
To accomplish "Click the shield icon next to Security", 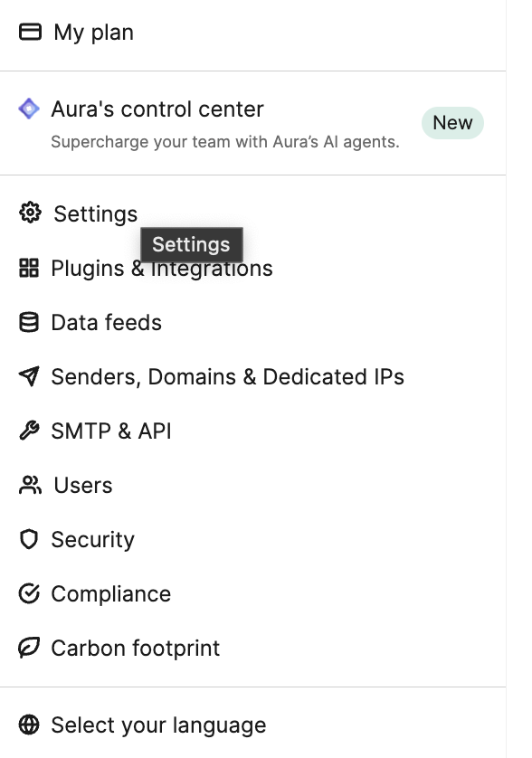I will tap(29, 539).
